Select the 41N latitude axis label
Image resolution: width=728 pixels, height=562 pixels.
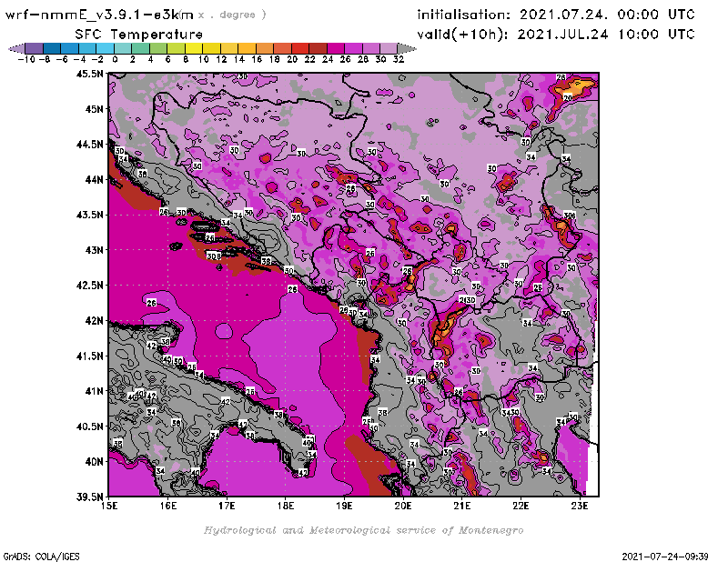tap(95, 391)
